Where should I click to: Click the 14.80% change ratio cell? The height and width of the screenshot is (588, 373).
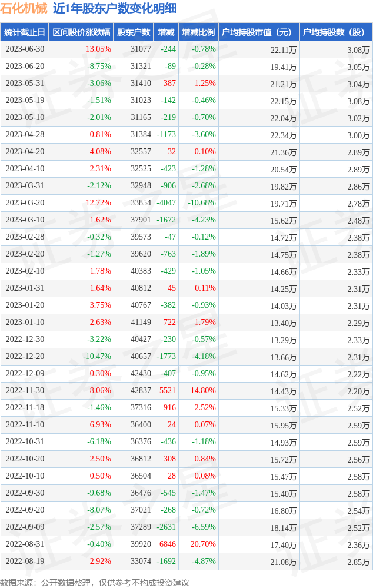(x=203, y=391)
